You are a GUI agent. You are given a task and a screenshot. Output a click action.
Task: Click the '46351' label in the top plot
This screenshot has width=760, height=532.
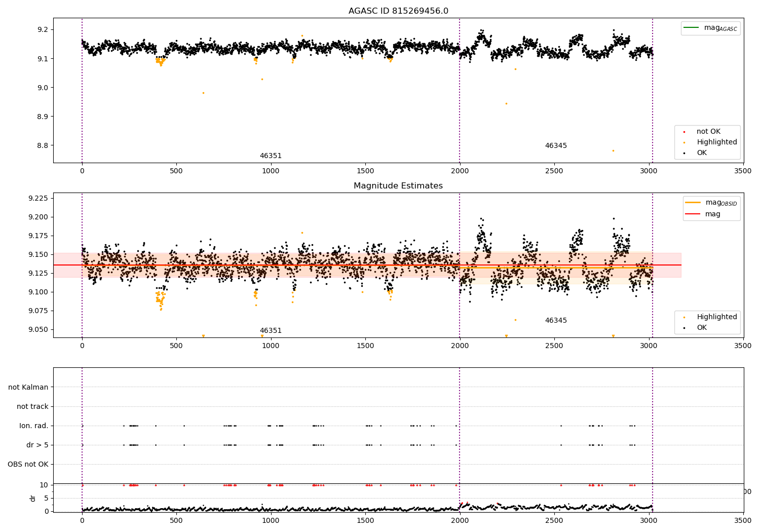(271, 156)
